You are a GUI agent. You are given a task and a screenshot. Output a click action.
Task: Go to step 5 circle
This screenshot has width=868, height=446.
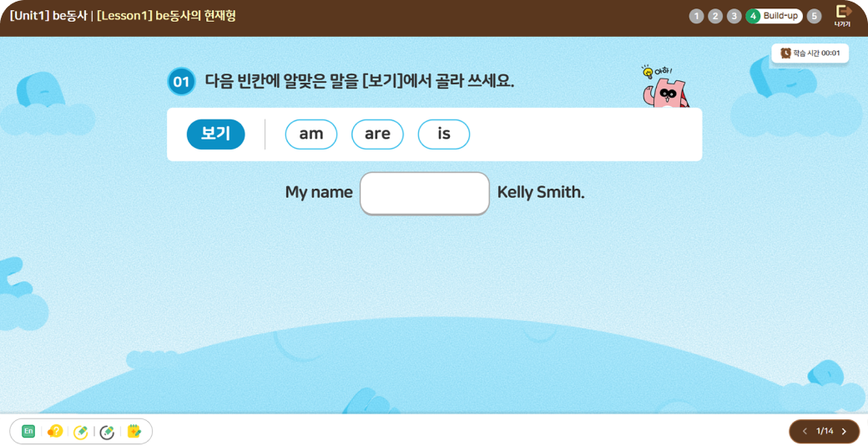pos(814,16)
